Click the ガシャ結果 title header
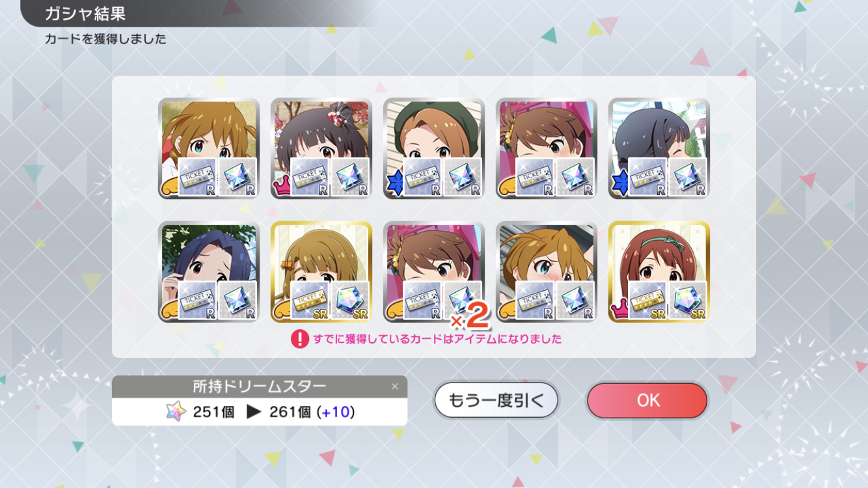The width and height of the screenshot is (868, 488). (x=85, y=14)
